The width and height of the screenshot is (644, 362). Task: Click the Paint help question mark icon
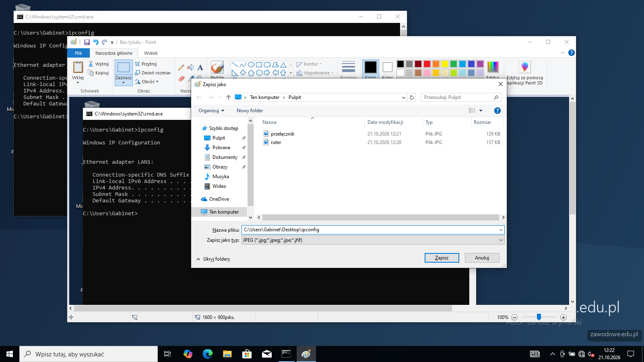[x=572, y=53]
